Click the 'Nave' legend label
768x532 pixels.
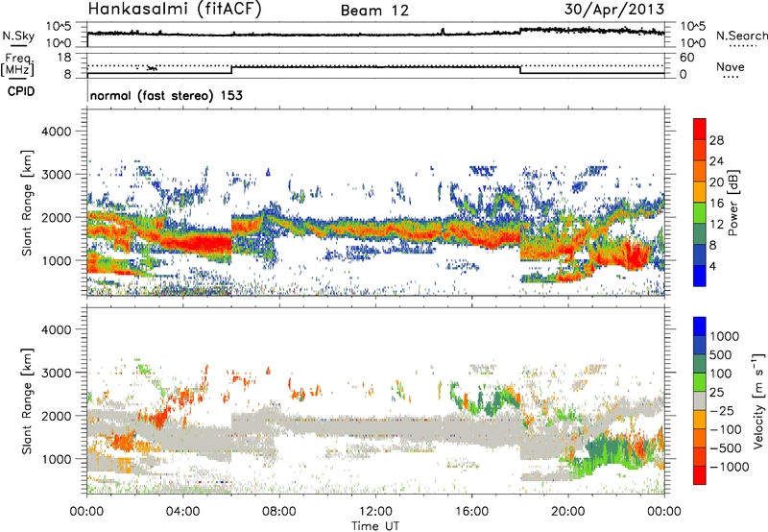coord(731,66)
